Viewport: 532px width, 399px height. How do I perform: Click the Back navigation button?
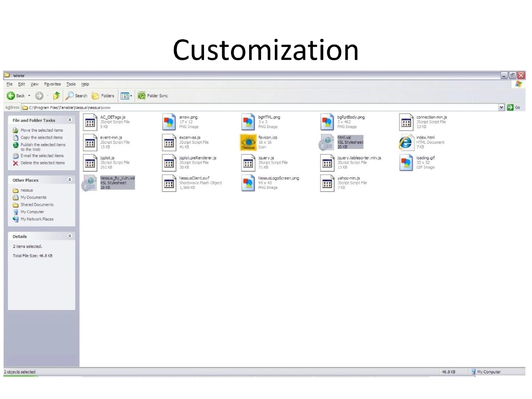point(16,96)
